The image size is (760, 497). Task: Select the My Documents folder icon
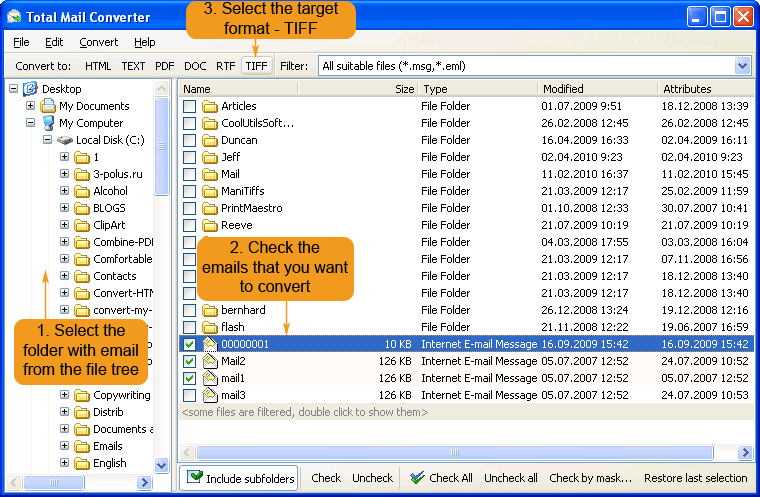(48, 106)
